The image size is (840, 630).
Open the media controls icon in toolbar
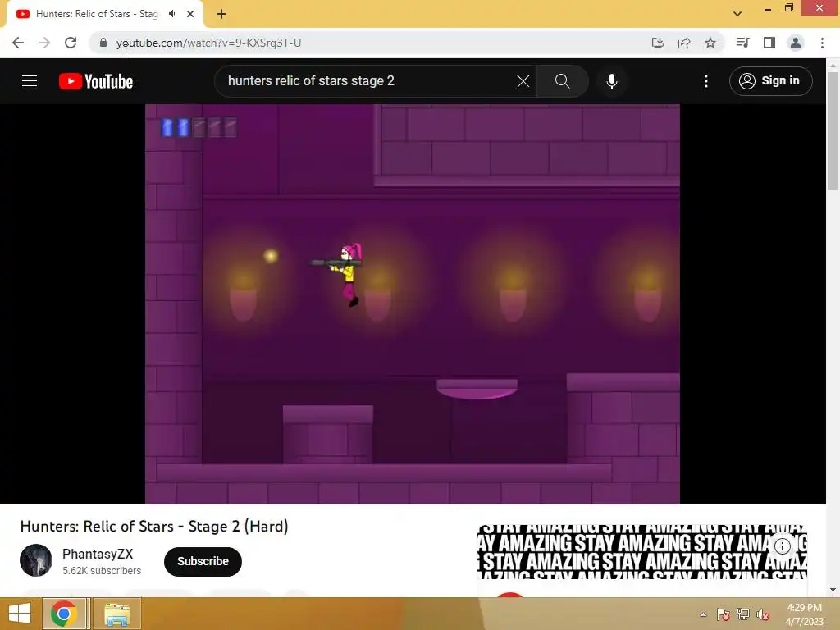pyautogui.click(x=743, y=43)
